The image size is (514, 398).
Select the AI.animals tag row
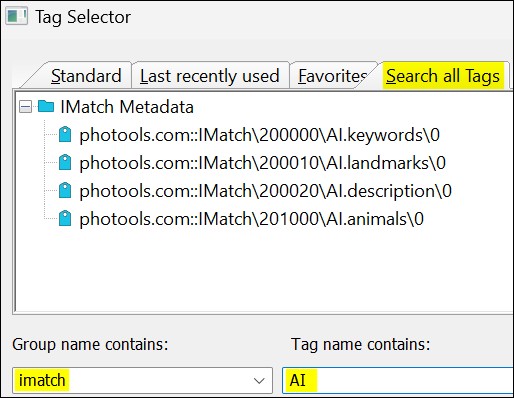[x=251, y=219]
